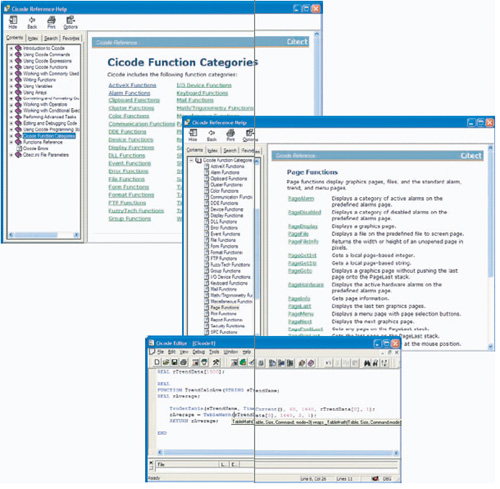Click crossed hammer tools icon in Editor
The image size is (500, 489).
click(x=216, y=362)
